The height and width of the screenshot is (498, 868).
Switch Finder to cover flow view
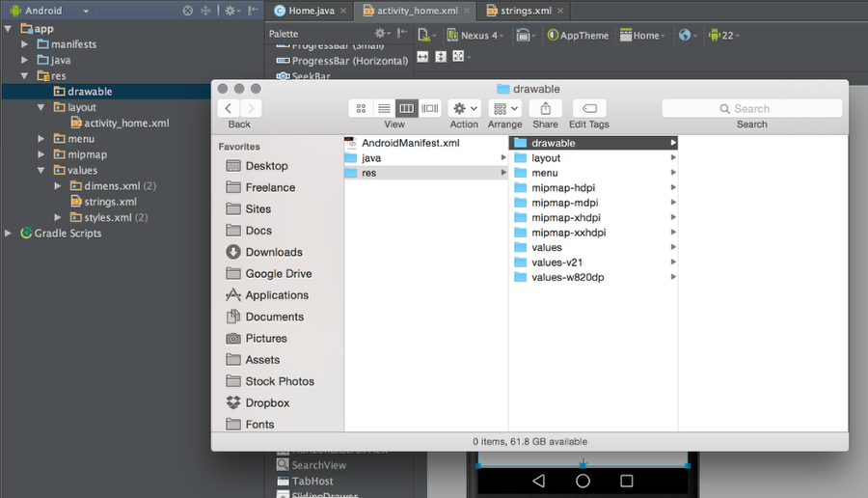[429, 108]
